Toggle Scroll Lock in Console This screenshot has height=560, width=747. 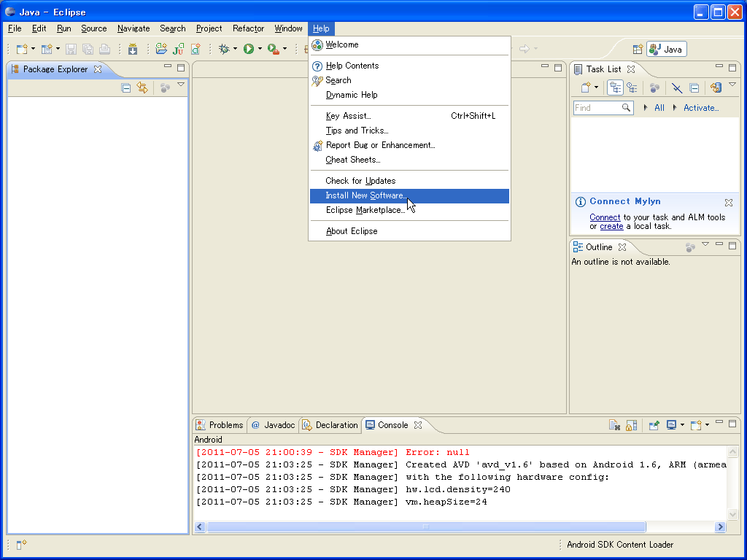[x=631, y=425]
